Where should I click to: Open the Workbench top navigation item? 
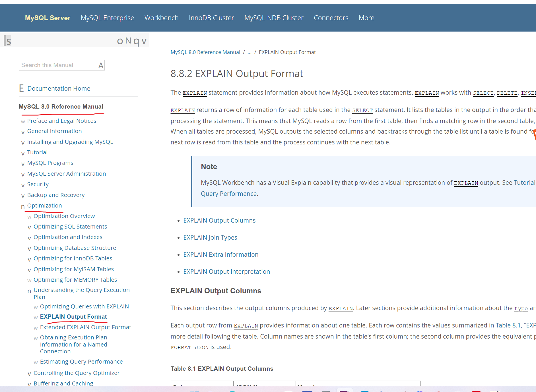click(x=161, y=18)
